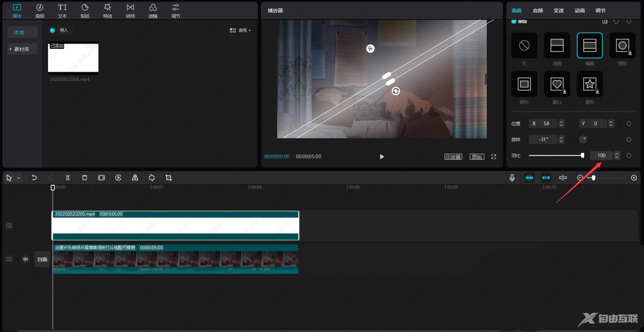This screenshot has width=644, height=332.
Task: Zoom in the timeline with plus icon
Action: [634, 178]
